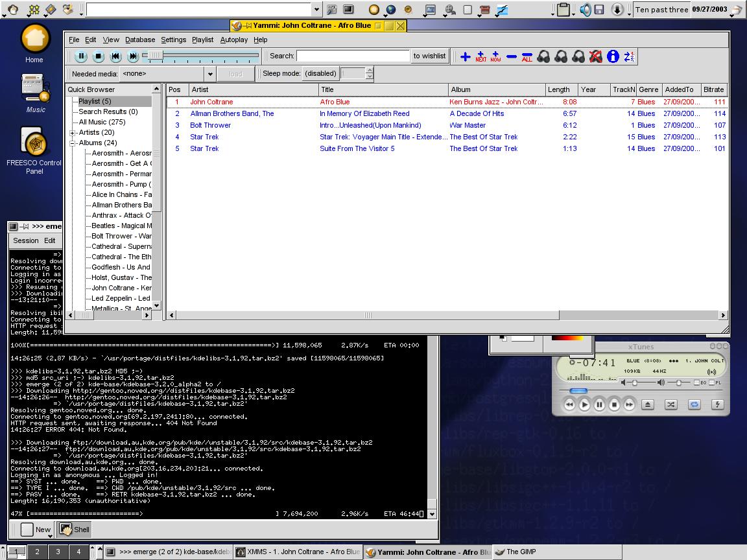Open the top panel command box dropdown arrow
The height and width of the screenshot is (560, 747).
[x=316, y=10]
